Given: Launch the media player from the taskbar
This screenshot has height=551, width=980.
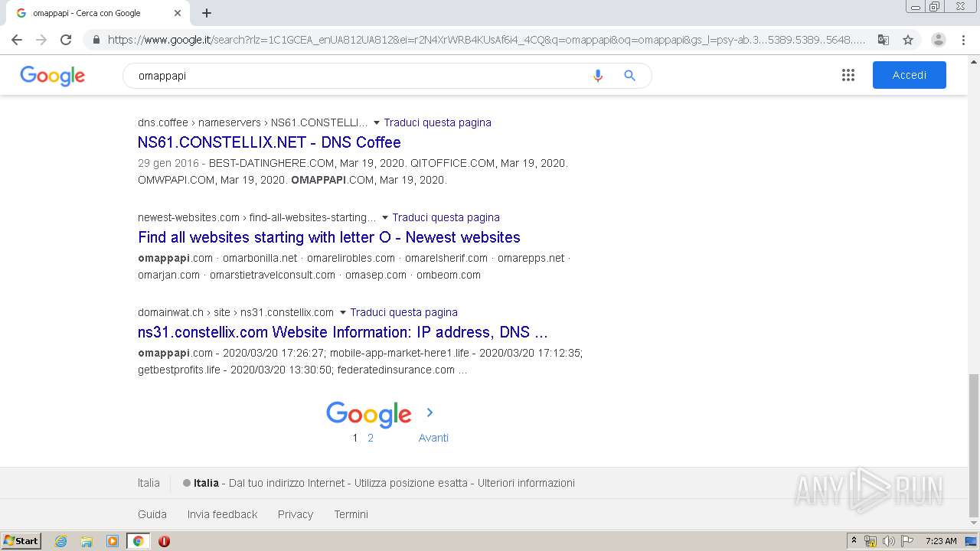Looking at the screenshot, I should click(x=113, y=541).
